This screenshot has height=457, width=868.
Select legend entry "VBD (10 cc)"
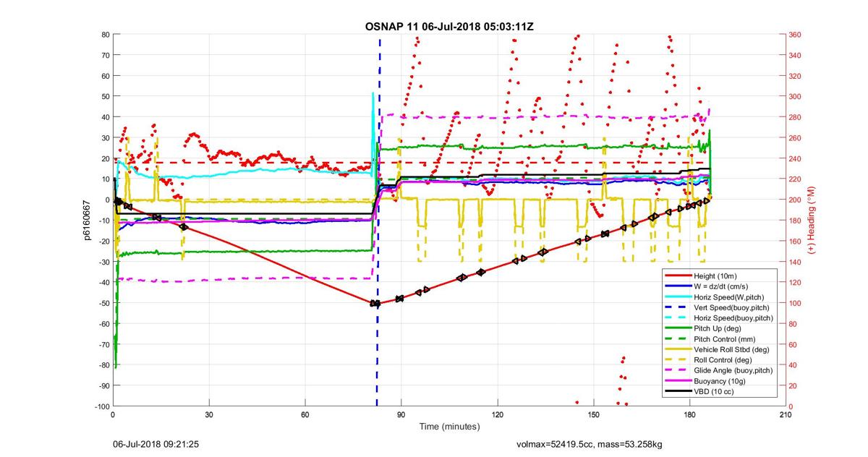coord(715,391)
